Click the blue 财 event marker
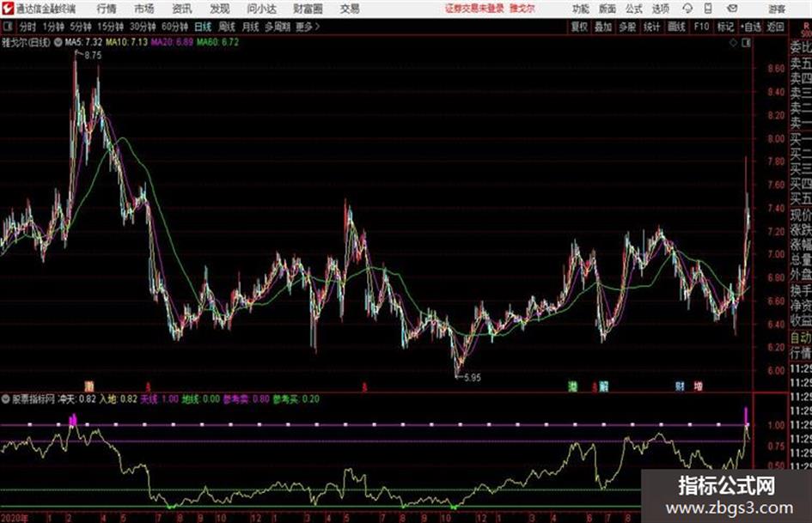The image size is (812, 523). point(680,386)
